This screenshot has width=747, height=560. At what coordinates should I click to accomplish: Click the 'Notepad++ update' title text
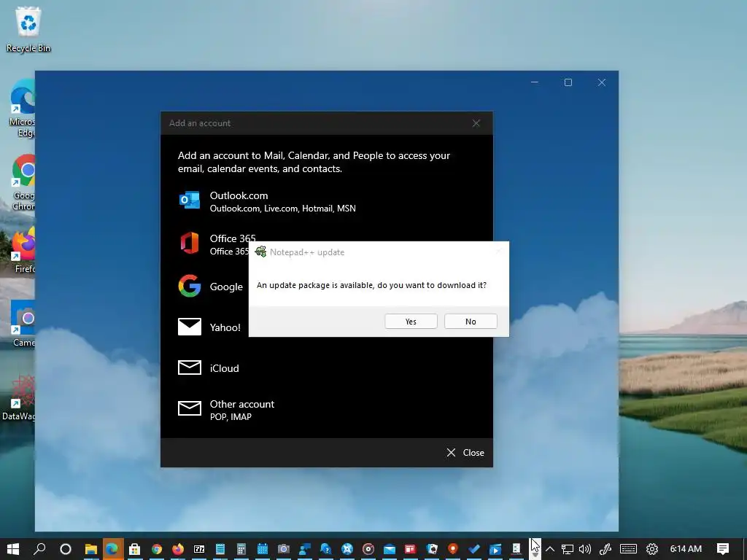click(x=307, y=252)
